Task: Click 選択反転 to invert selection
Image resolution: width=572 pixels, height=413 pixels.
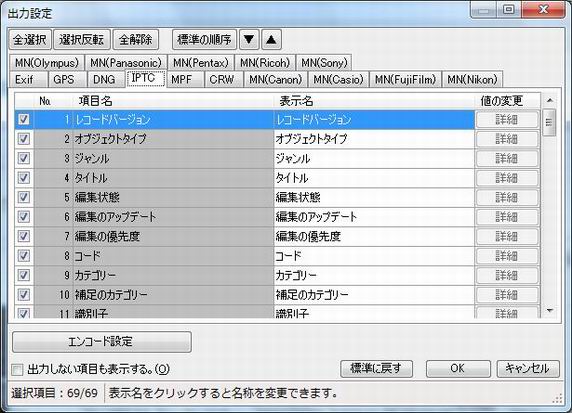Action: (x=82, y=39)
